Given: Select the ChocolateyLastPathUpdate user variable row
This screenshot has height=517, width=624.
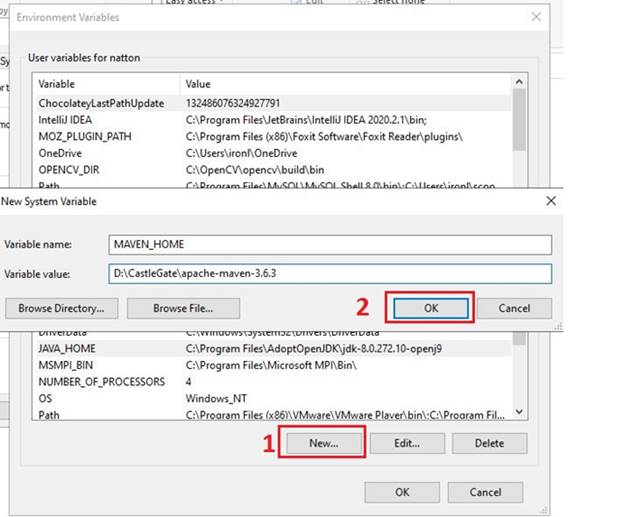Looking at the screenshot, I should [x=272, y=103].
